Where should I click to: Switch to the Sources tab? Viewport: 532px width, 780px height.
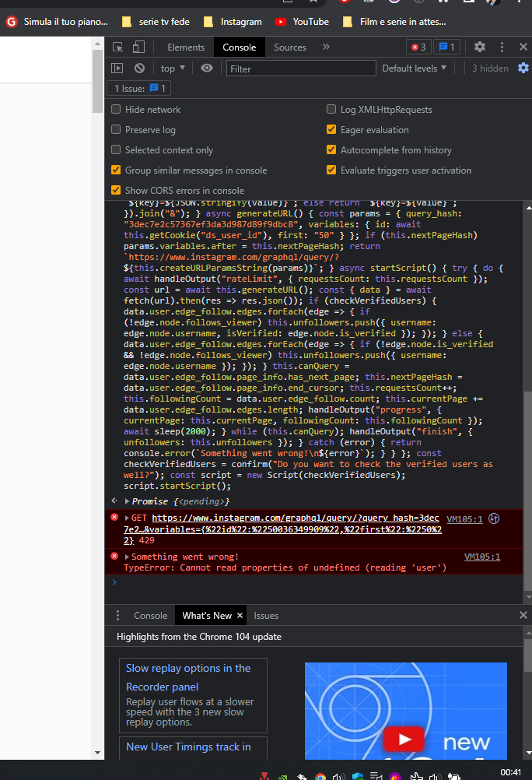tap(289, 47)
